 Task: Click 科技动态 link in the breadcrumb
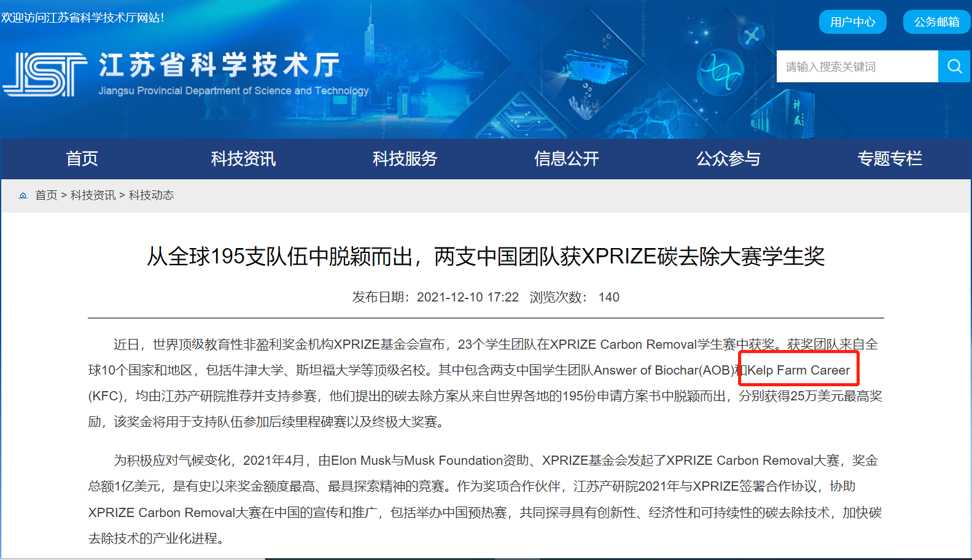click(151, 195)
